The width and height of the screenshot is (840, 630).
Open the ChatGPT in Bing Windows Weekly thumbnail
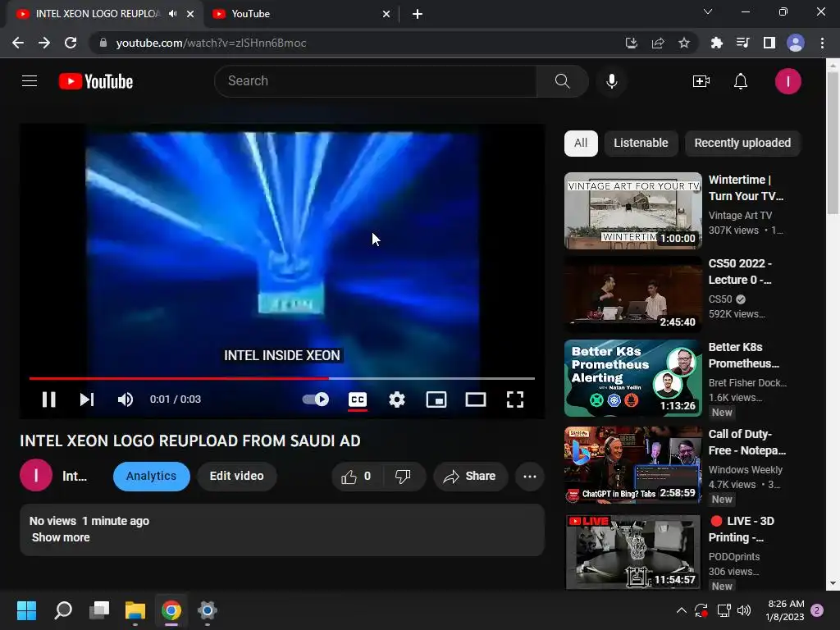click(x=632, y=465)
